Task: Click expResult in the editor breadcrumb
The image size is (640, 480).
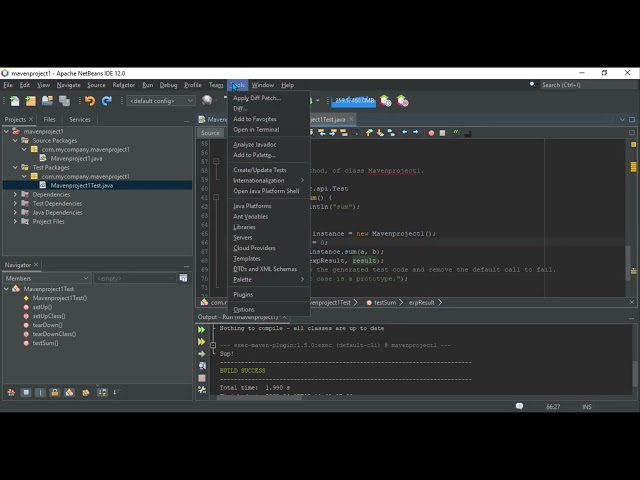Action: [422, 302]
